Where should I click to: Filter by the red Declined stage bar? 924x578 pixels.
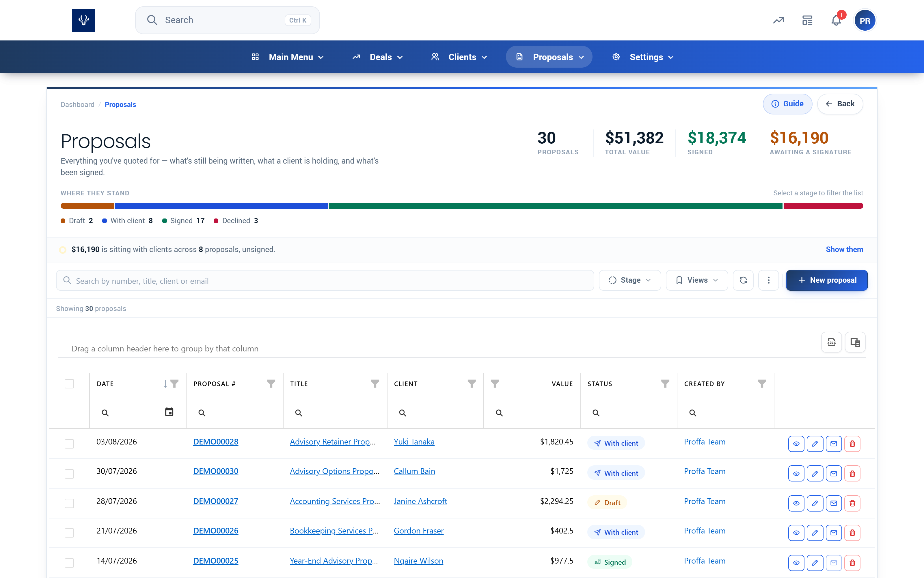823,206
